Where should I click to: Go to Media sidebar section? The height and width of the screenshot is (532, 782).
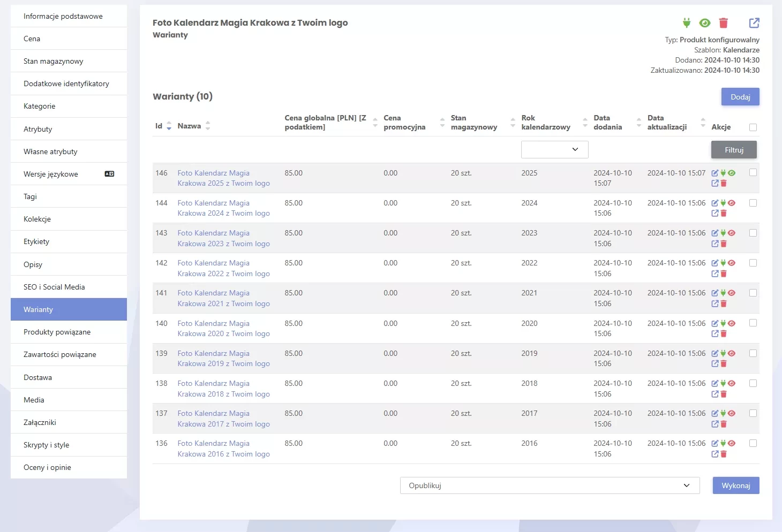pyautogui.click(x=69, y=400)
